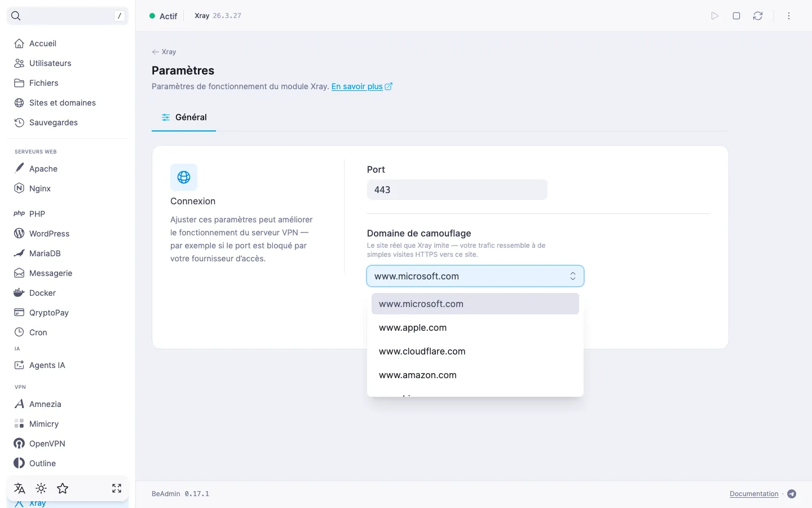The width and height of the screenshot is (812, 508).
Task: Toggle the light/dark theme sun icon
Action: click(41, 488)
